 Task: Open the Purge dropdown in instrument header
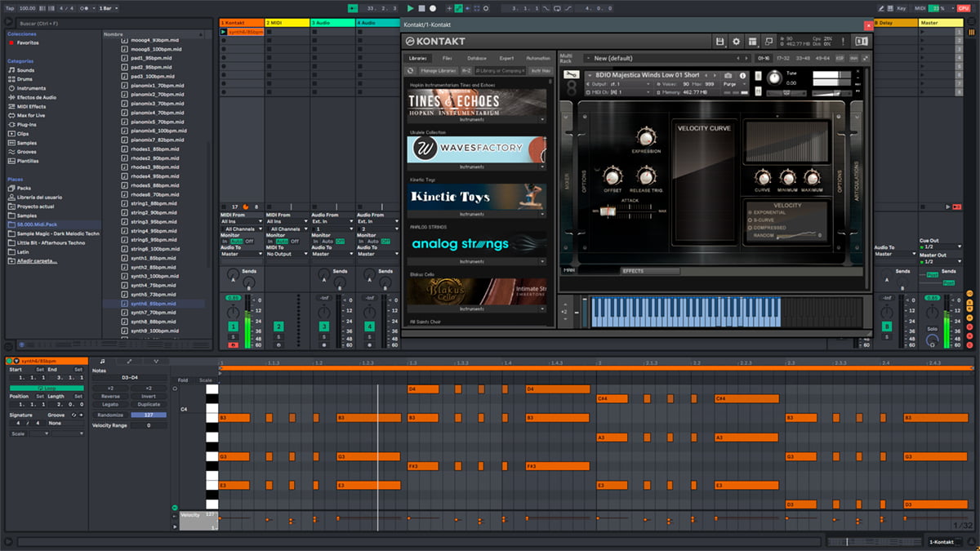coord(733,84)
